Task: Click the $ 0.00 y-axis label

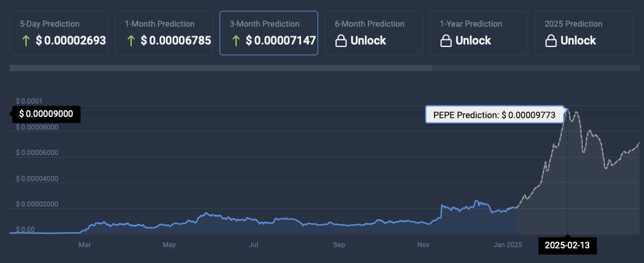Action: point(25,230)
